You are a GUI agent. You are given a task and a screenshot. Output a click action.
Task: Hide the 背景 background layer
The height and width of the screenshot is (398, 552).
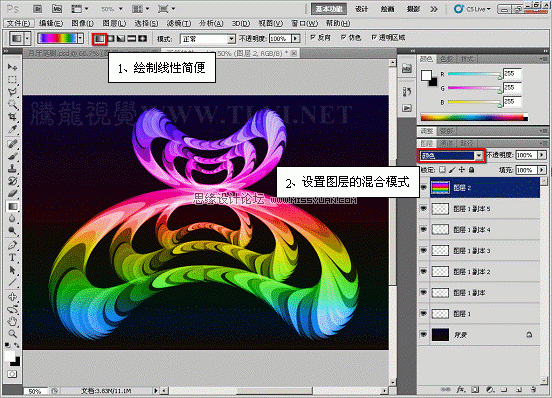(424, 335)
